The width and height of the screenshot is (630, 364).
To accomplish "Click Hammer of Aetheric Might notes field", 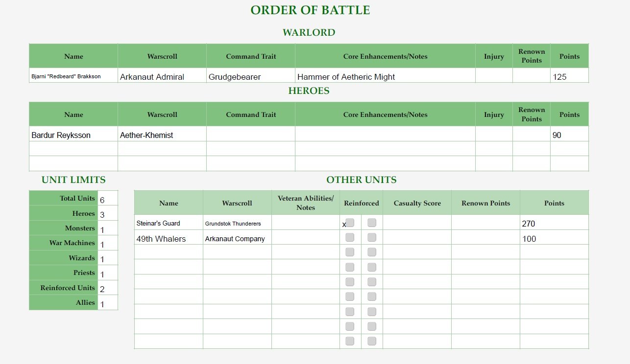I will tap(386, 76).
